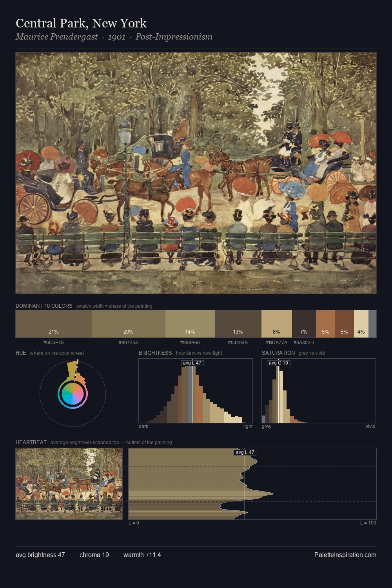
Task: Click the 'dark' axis label under the Brightness chart
Action: [143, 426]
